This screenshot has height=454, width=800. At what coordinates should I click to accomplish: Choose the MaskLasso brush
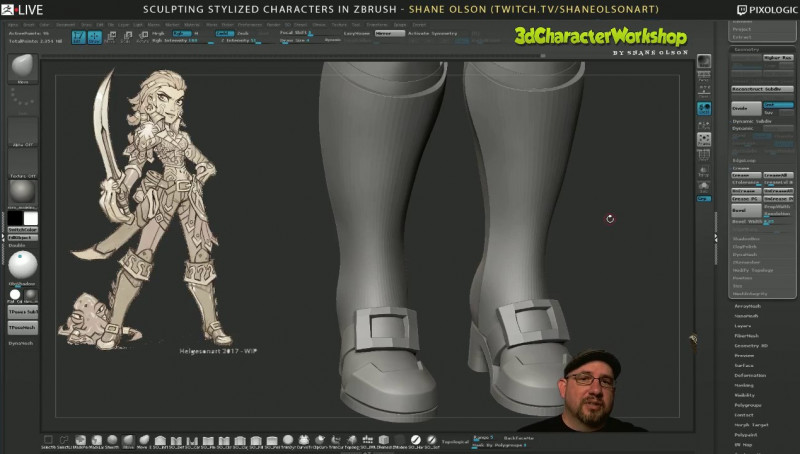96,440
